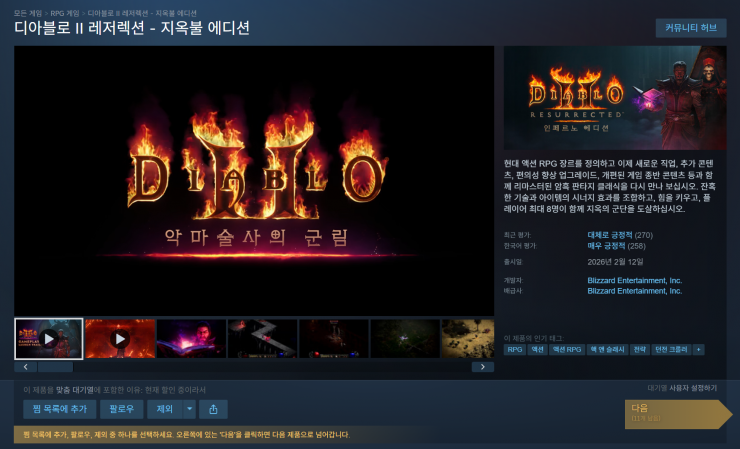Open developer Blizzard Entertainment, Inc. link

pos(635,280)
